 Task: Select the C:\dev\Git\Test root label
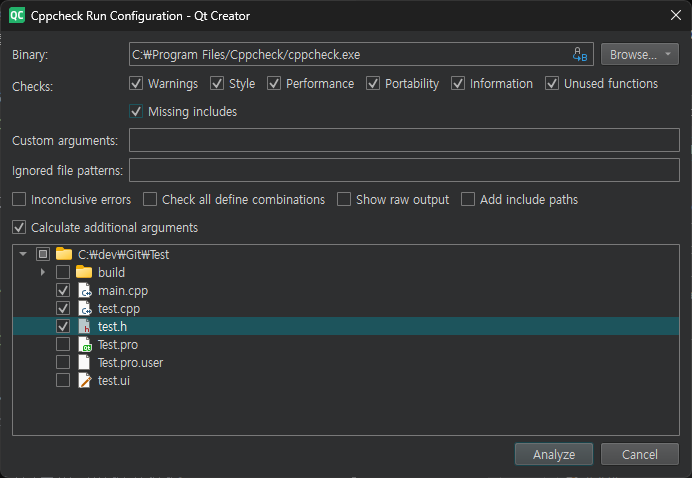point(124,254)
